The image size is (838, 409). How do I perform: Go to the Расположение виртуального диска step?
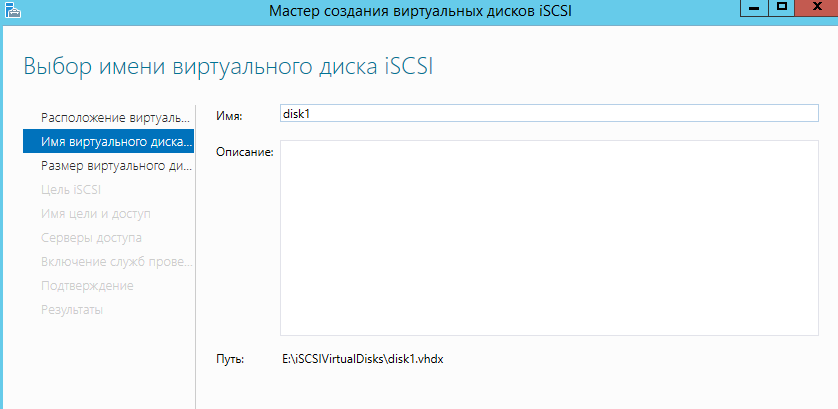coord(114,118)
